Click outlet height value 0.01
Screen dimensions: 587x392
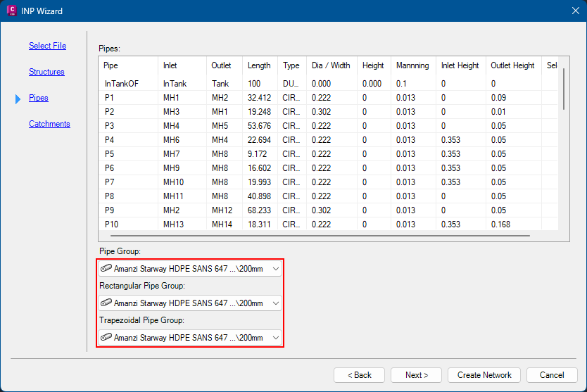tap(498, 112)
